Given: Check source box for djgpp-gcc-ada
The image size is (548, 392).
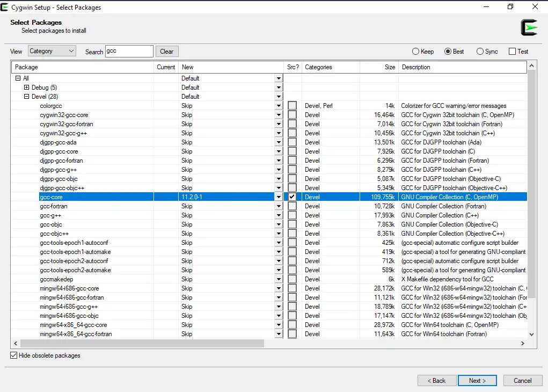Looking at the screenshot, I should (x=292, y=142).
